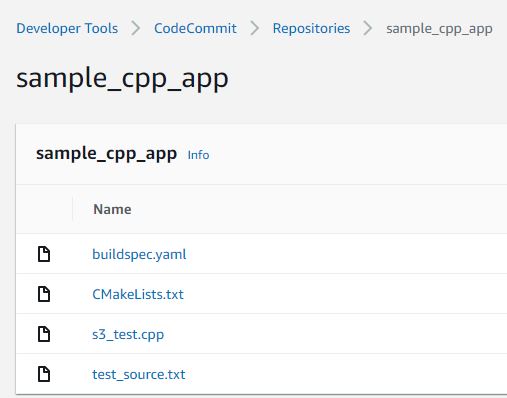The width and height of the screenshot is (507, 398).
Task: Click the chevron after CodeCommit breadcrumb
Action: (254, 28)
